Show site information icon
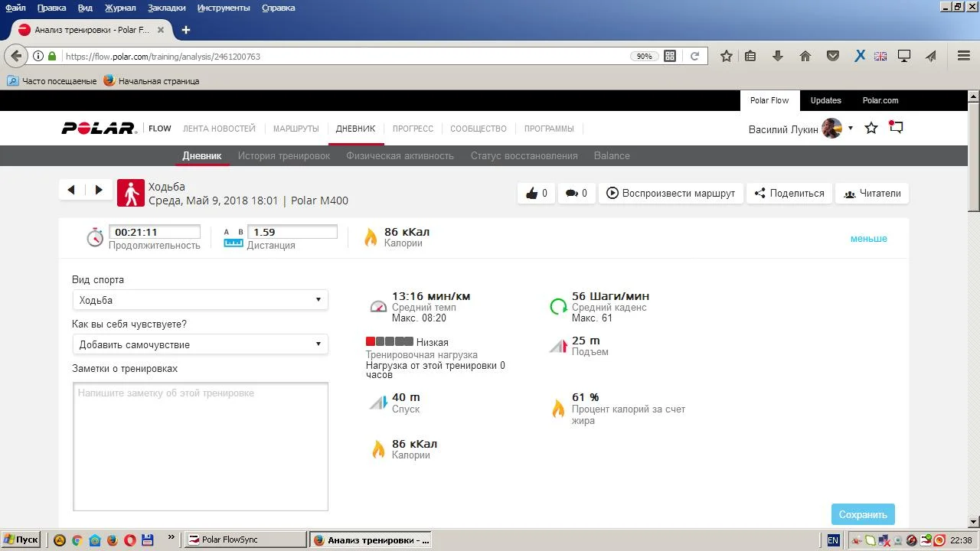 tap(38, 56)
